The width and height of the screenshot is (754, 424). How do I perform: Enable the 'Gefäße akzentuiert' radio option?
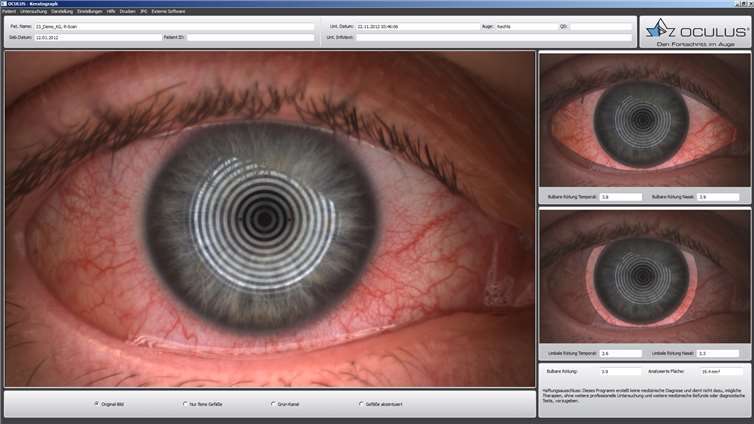[x=360, y=404]
